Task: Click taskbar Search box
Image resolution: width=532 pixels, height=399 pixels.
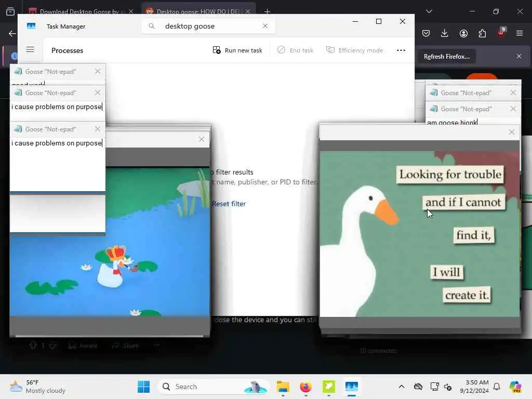Action: coord(214,387)
